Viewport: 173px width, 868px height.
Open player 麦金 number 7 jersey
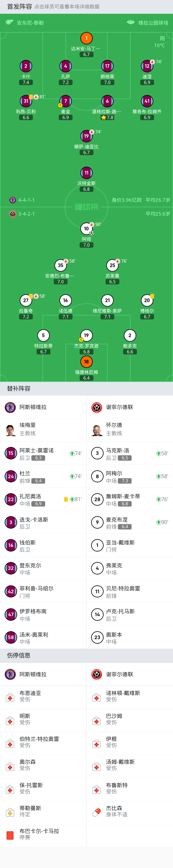click(66, 101)
